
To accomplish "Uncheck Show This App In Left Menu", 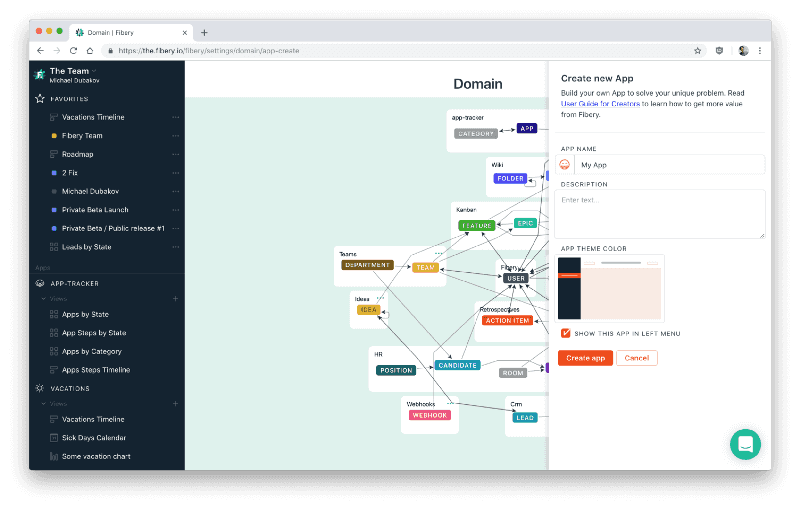I will tap(566, 333).
